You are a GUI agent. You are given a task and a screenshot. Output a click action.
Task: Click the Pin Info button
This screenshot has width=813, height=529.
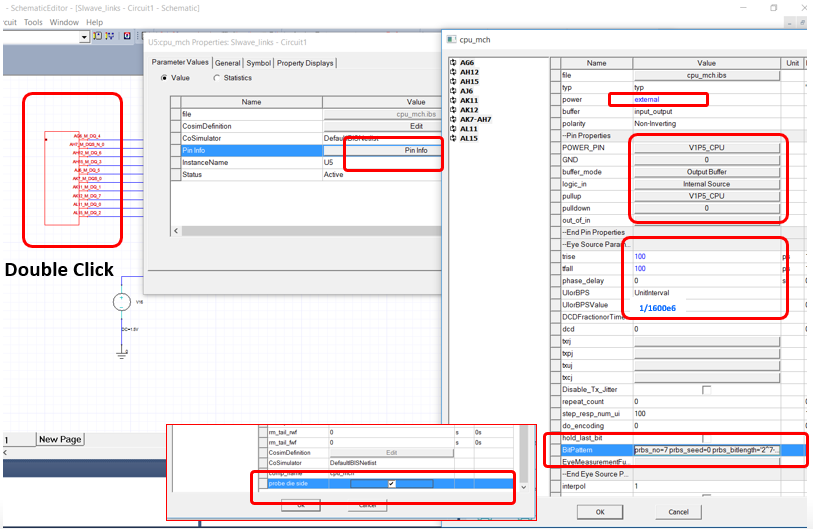(x=382, y=150)
